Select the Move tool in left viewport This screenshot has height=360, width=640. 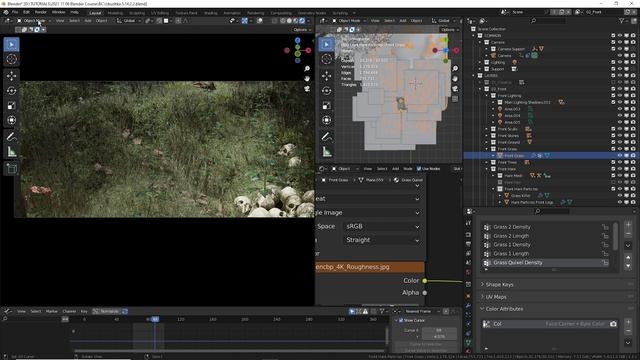pos(11,76)
